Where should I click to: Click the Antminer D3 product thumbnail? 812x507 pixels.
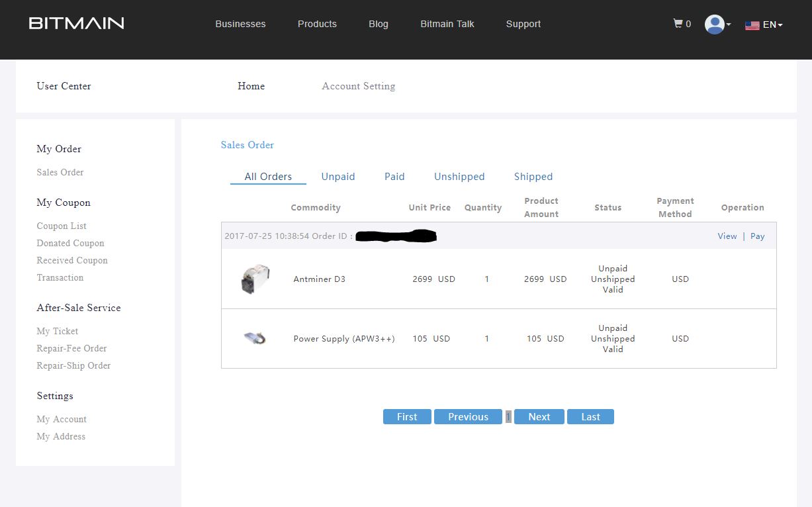(x=255, y=279)
